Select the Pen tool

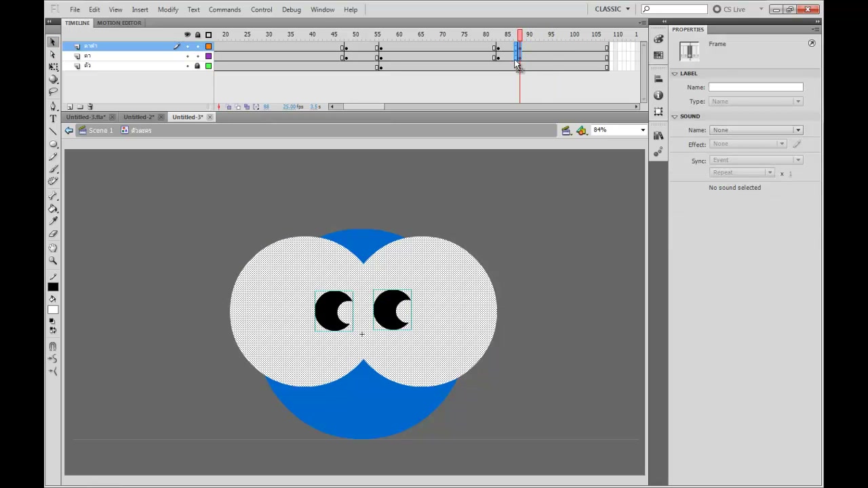point(53,106)
